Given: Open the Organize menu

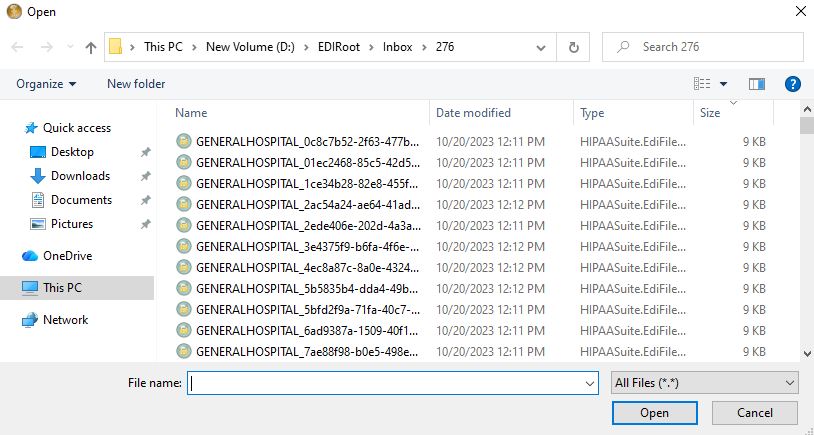Looking at the screenshot, I should click(x=46, y=84).
